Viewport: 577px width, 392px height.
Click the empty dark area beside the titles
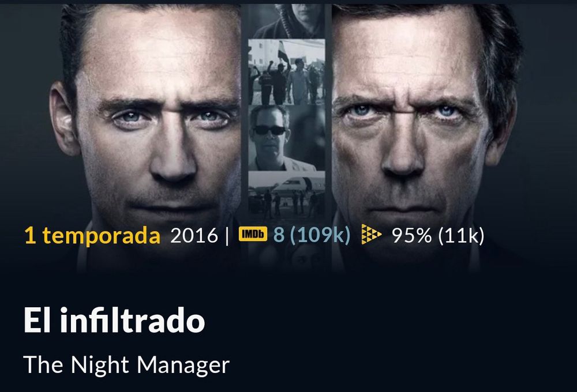(x=405, y=338)
